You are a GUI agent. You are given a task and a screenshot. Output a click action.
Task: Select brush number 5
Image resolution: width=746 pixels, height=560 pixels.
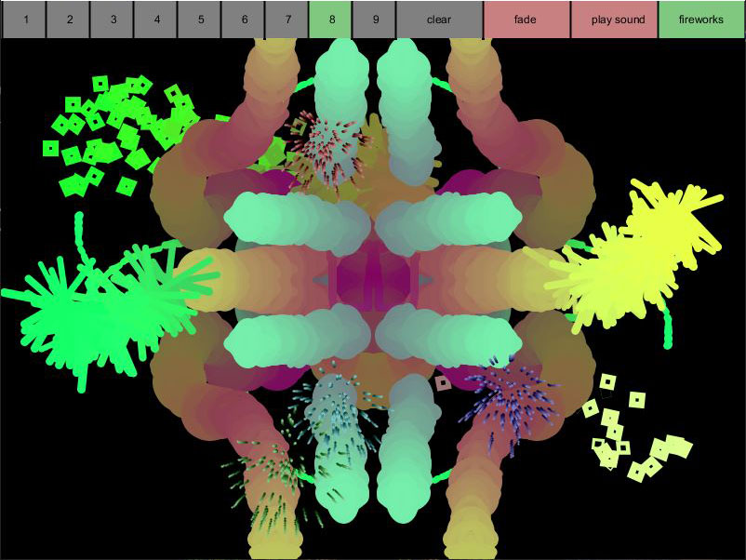pyautogui.click(x=200, y=20)
